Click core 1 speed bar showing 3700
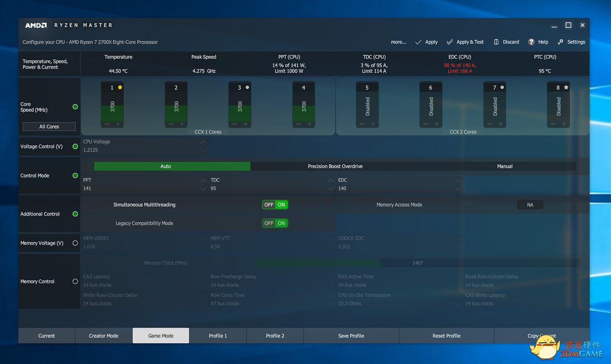Viewport: 611px width, 364px height. 112,106
